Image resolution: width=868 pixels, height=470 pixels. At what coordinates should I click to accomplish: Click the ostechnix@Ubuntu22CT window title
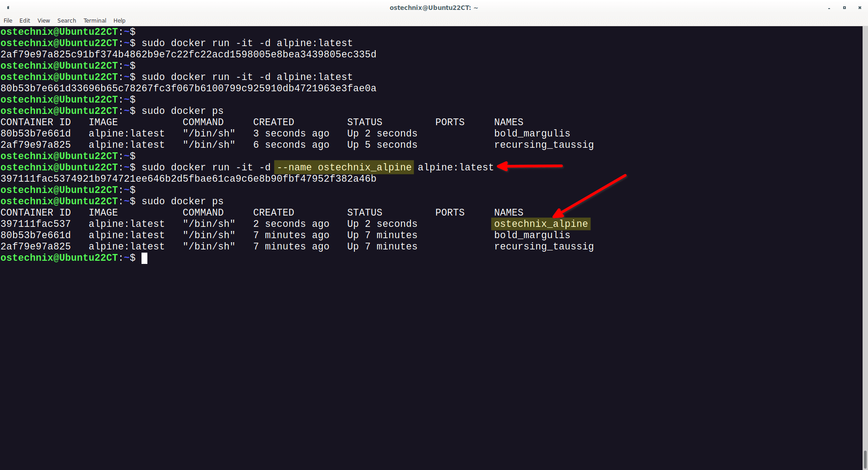click(x=434, y=8)
